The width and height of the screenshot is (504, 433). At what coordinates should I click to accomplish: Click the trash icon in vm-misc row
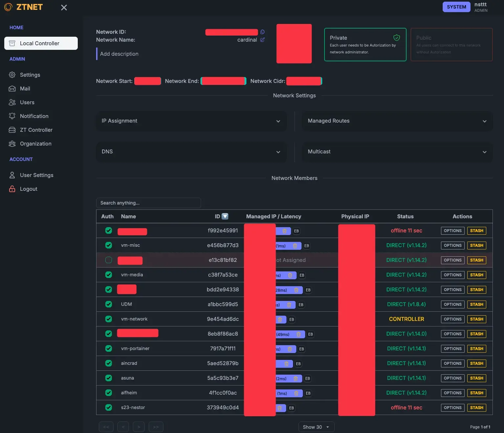coord(295,246)
